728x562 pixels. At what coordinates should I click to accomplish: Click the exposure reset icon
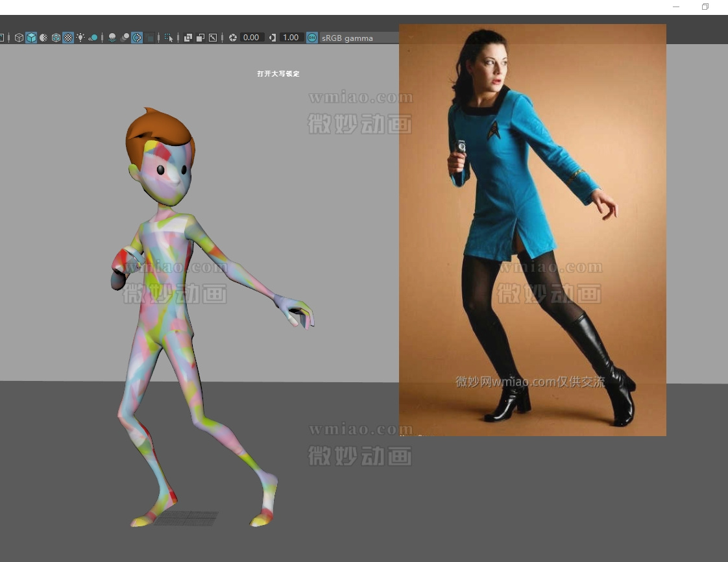coord(233,38)
